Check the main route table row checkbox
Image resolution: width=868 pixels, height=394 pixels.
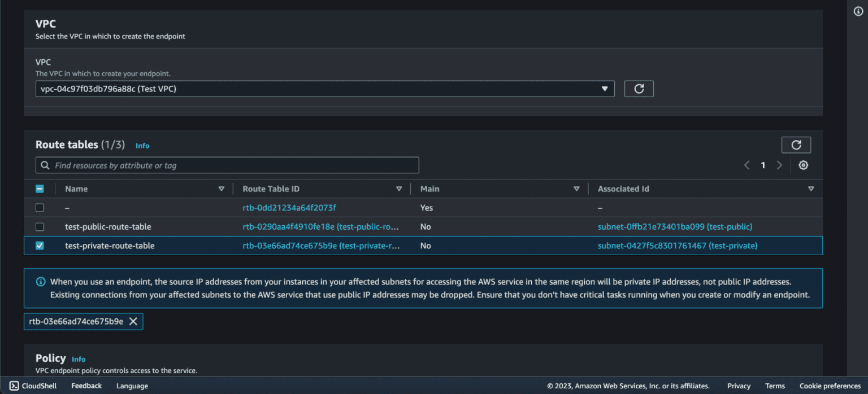coord(40,208)
